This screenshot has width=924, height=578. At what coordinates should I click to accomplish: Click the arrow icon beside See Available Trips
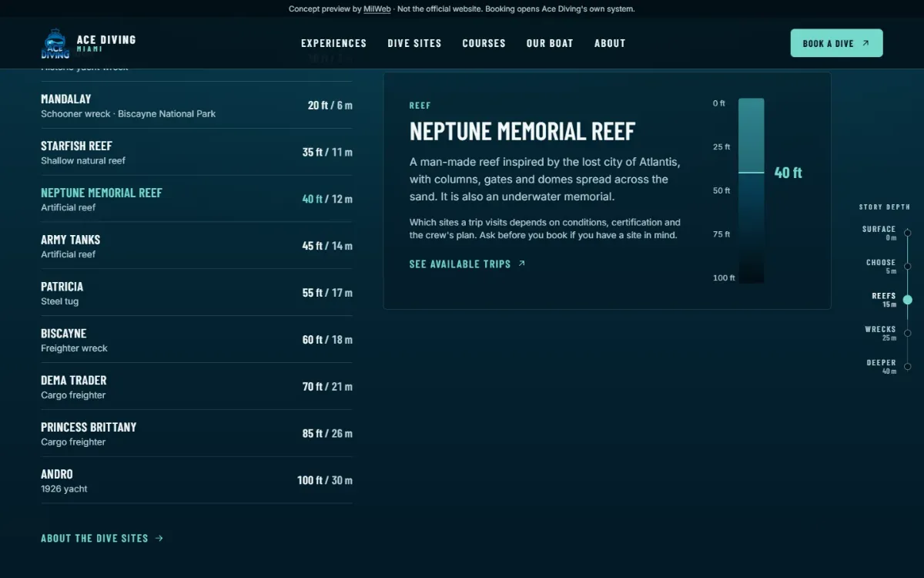pos(521,264)
